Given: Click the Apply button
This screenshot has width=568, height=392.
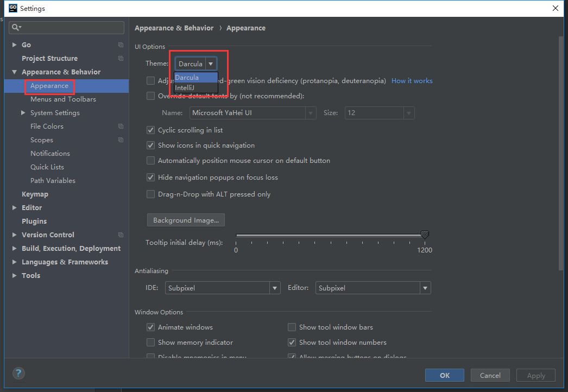Looking at the screenshot, I should 536,375.
